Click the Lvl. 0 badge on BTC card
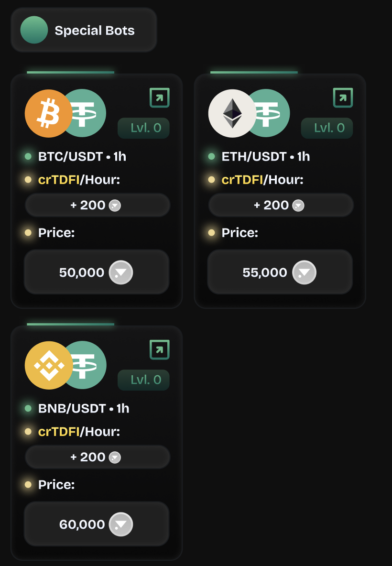Screen dimensions: 392x566 (143, 128)
